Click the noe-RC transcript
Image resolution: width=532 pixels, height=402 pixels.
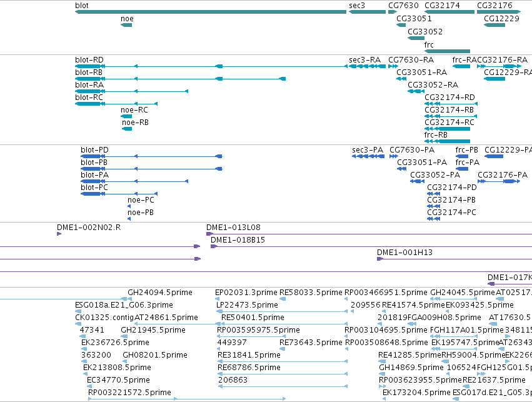pos(126,116)
